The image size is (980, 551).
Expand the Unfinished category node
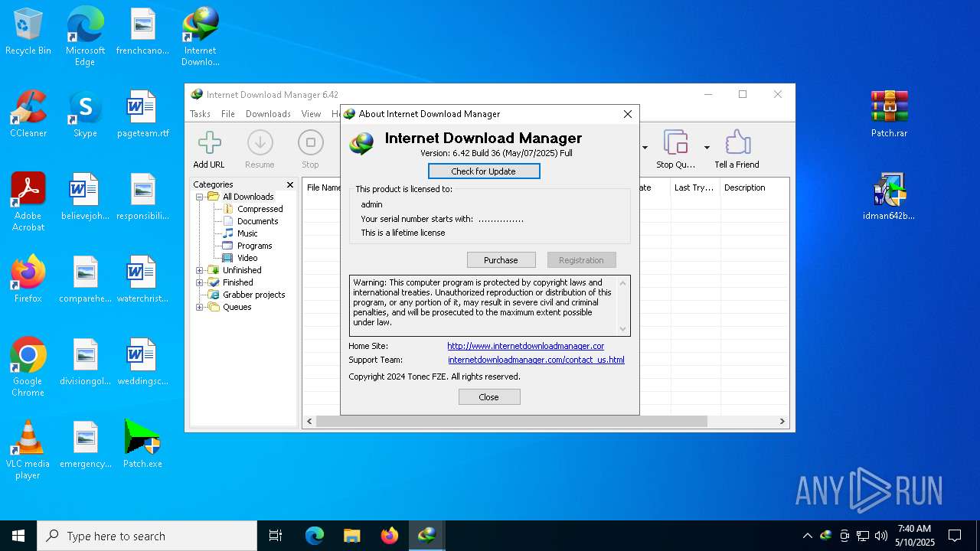coord(200,270)
